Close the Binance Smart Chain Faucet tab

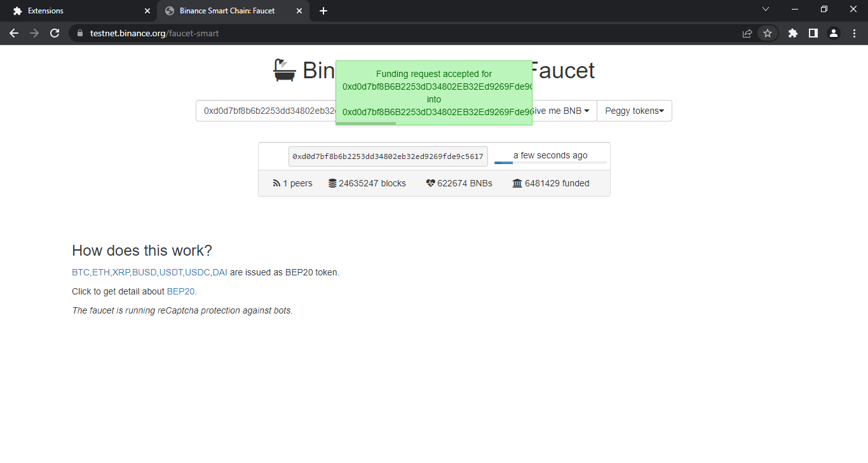click(299, 11)
